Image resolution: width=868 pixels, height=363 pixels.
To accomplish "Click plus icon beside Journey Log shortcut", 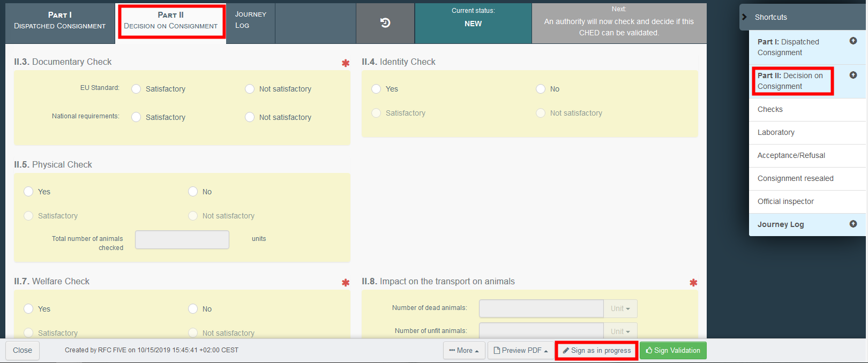I will pos(853,224).
